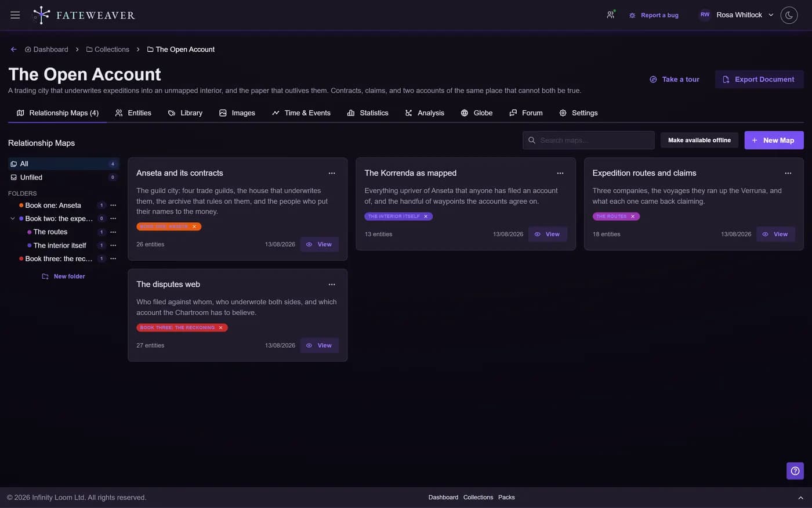This screenshot has width=812, height=508.
Task: Focus the Search maps input field
Action: pyautogui.click(x=589, y=140)
